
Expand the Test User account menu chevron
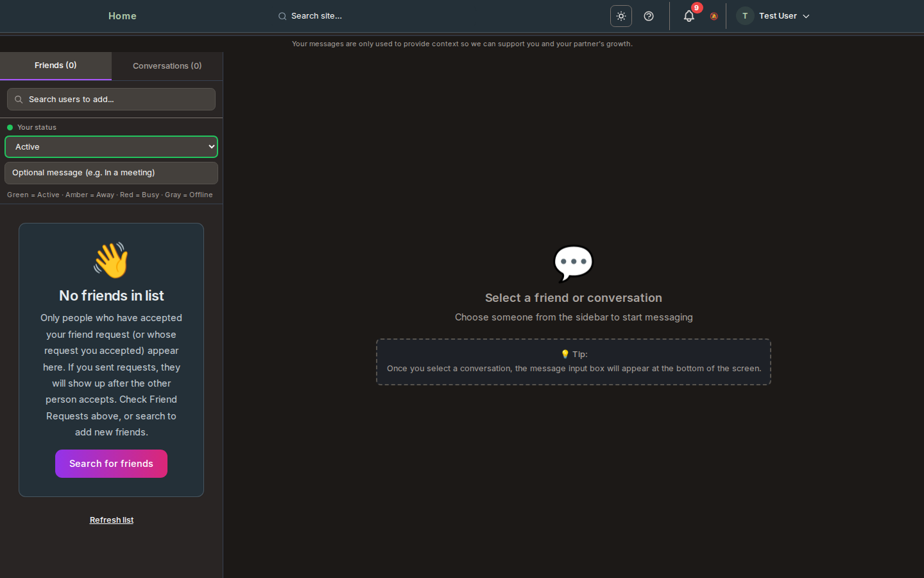(x=807, y=16)
